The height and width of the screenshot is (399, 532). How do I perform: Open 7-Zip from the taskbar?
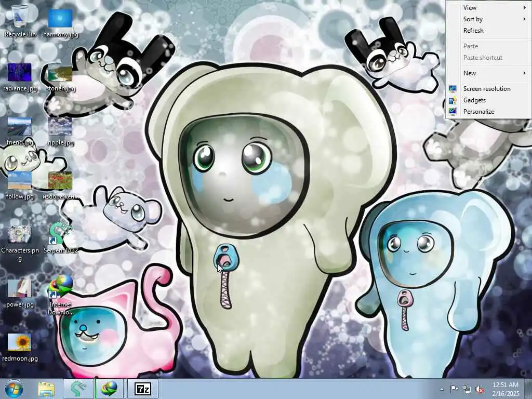[x=143, y=389]
